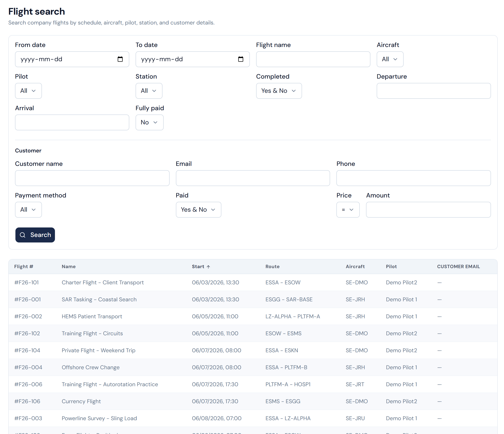Select flight #F26-101 cell
Viewport: 504px width, 434px height.
pos(26,282)
